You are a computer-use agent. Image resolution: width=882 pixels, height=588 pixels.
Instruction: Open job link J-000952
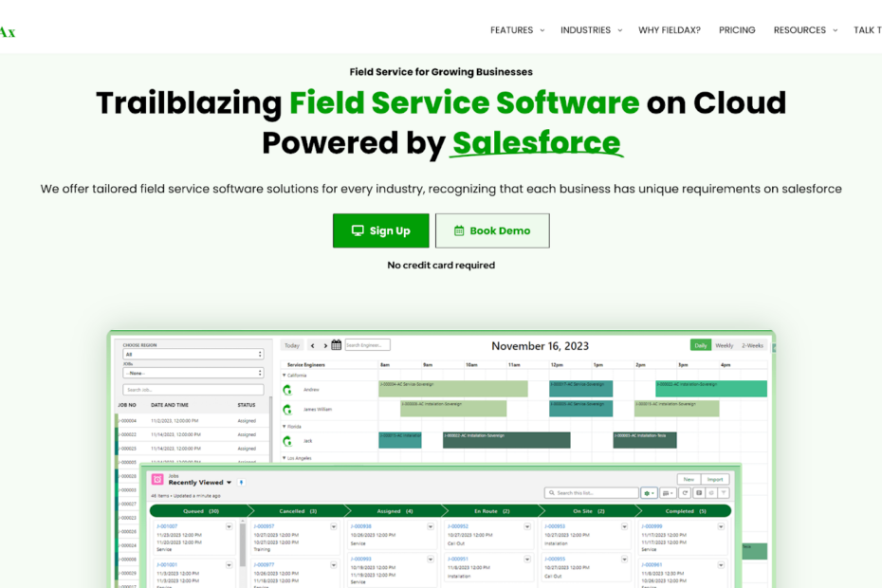tap(458, 526)
